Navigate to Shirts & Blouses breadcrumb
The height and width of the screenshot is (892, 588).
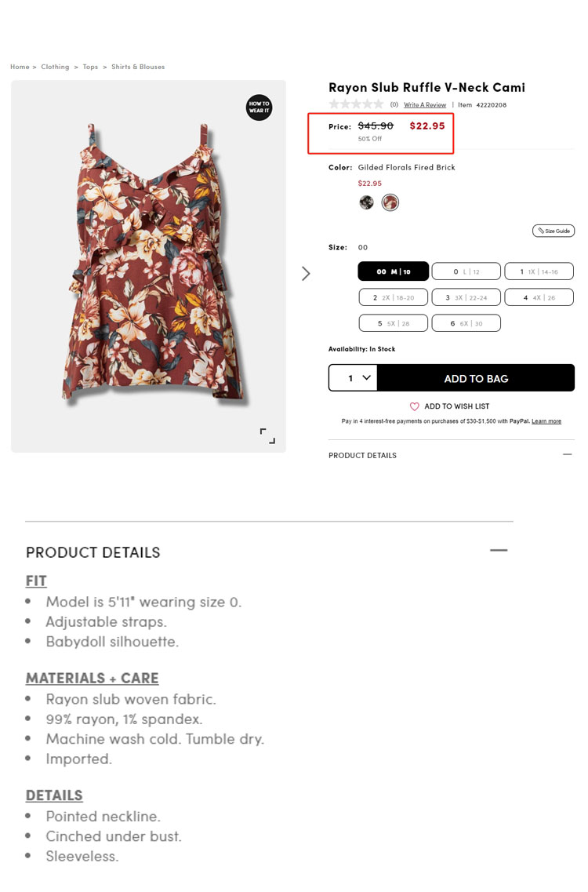[138, 67]
